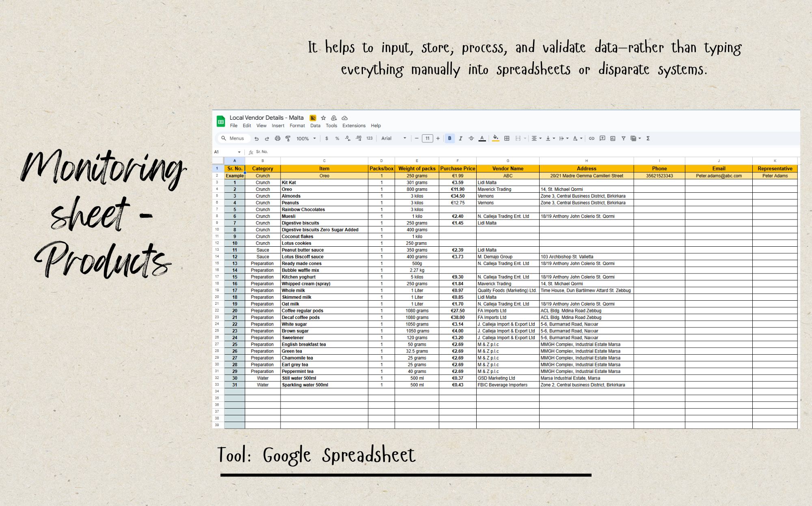The width and height of the screenshot is (812, 506).
Task: Toggle strikethrough formatting
Action: (x=471, y=138)
